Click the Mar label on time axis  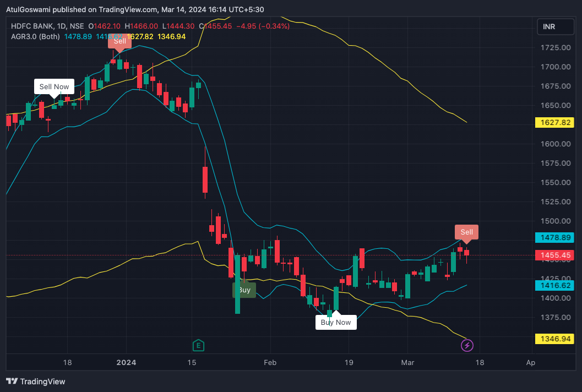point(407,362)
